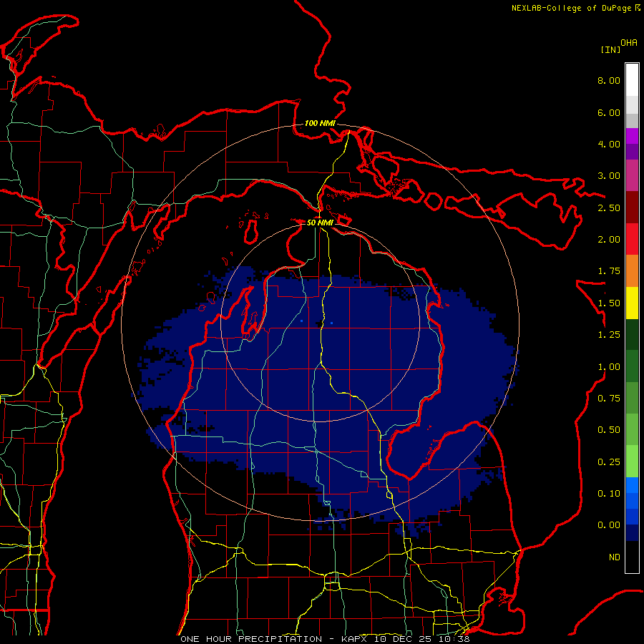Click the 2.00 legend value
This screenshot has height=644, width=644.
609,240
